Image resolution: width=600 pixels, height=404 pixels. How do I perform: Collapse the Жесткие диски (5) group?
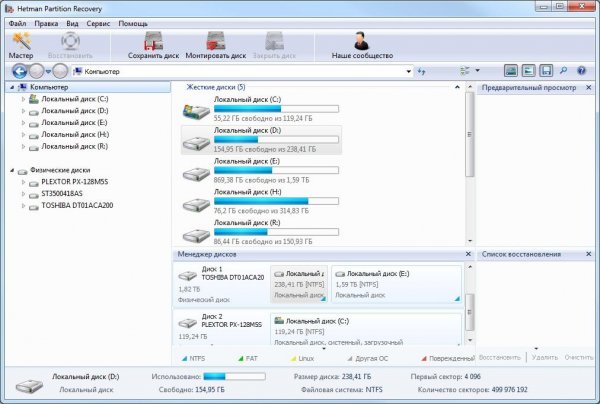point(457,87)
